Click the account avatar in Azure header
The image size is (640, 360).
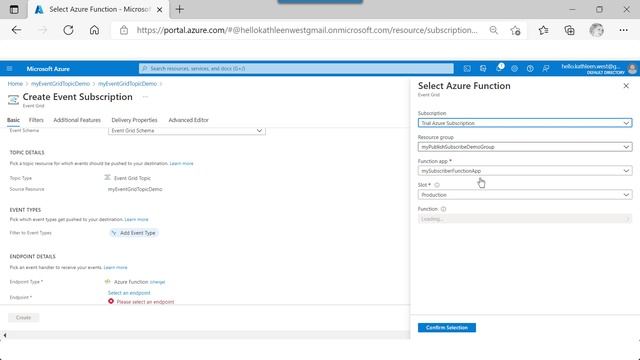632,69
